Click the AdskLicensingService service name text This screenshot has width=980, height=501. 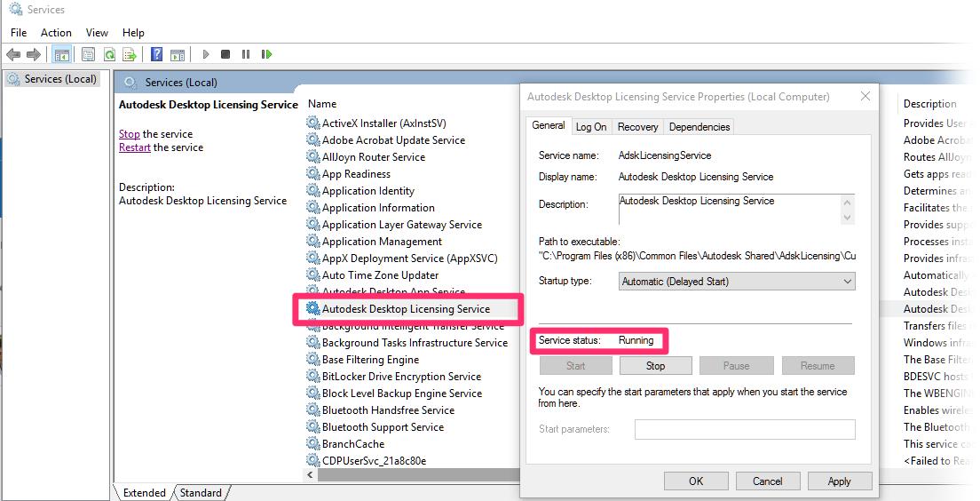[x=664, y=155]
